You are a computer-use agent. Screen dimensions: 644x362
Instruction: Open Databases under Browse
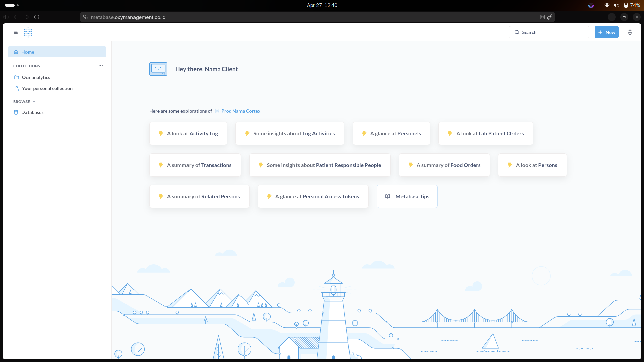point(32,112)
